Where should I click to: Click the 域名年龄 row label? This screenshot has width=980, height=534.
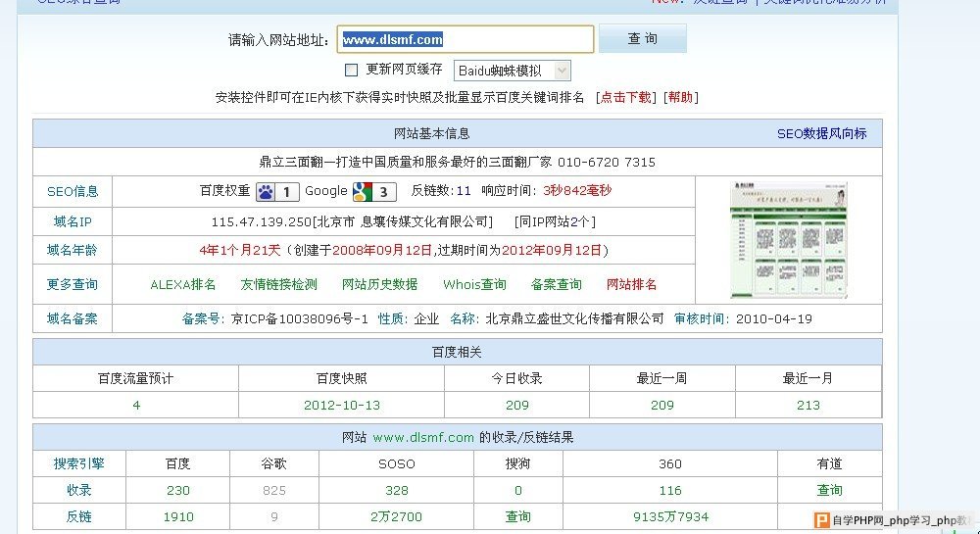click(x=73, y=251)
